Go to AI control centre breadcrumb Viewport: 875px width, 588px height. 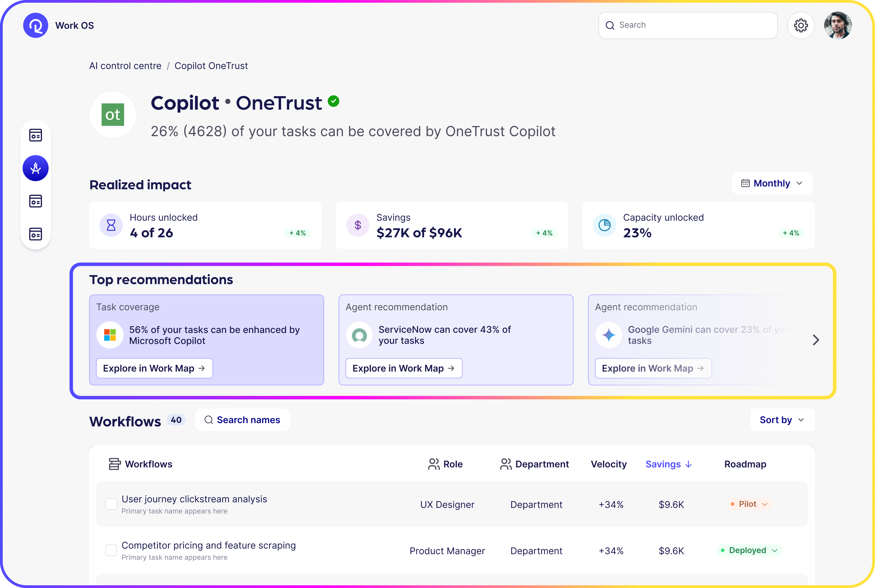[x=125, y=66]
